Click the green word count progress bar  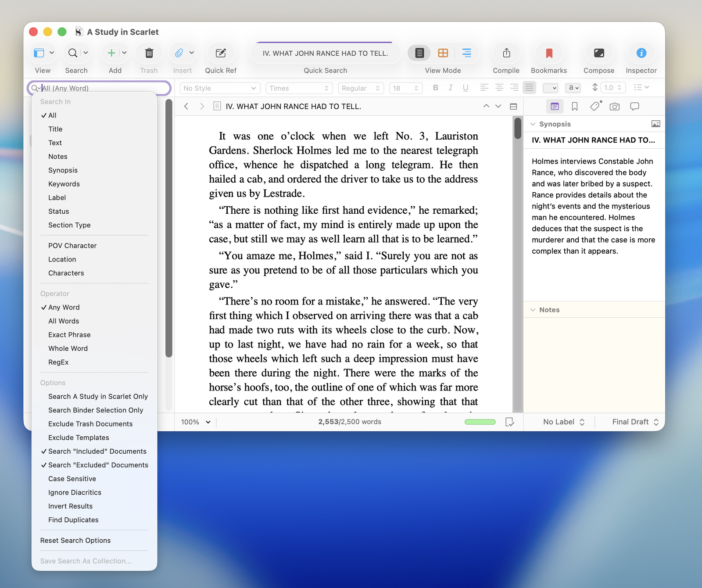pyautogui.click(x=480, y=422)
